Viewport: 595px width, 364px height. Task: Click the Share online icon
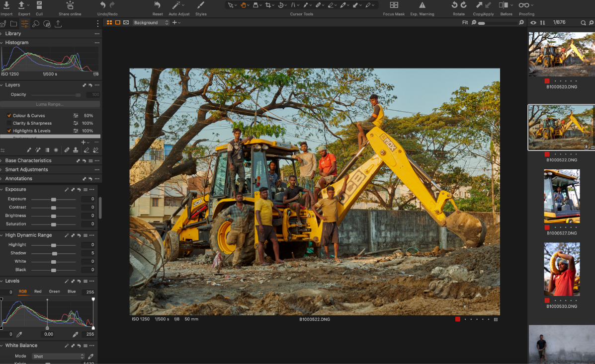tap(70, 5)
